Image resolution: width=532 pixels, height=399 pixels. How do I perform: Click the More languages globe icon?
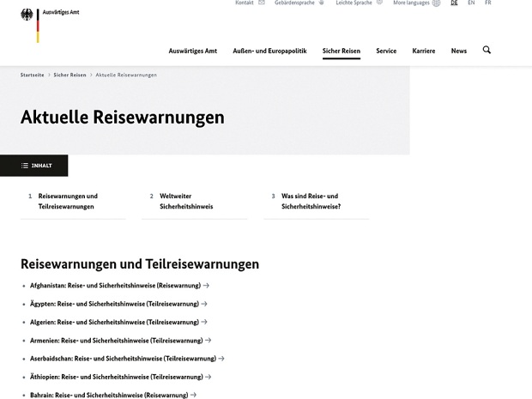(x=436, y=3)
